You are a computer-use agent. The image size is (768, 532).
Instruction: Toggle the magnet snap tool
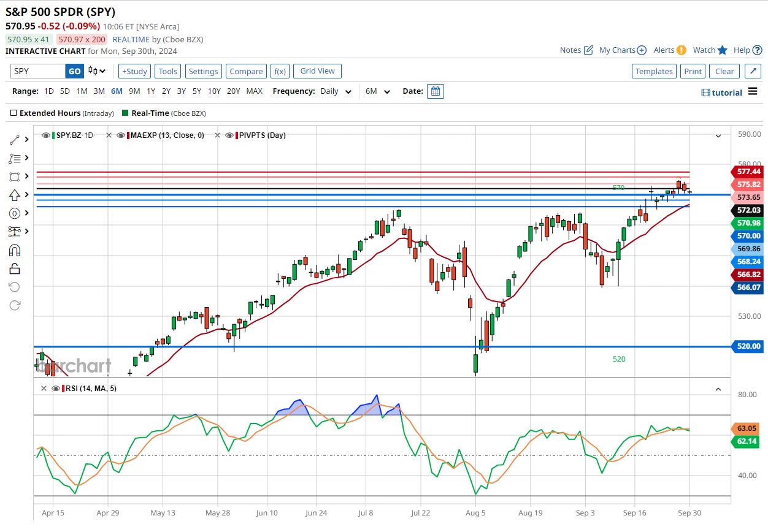[15, 250]
